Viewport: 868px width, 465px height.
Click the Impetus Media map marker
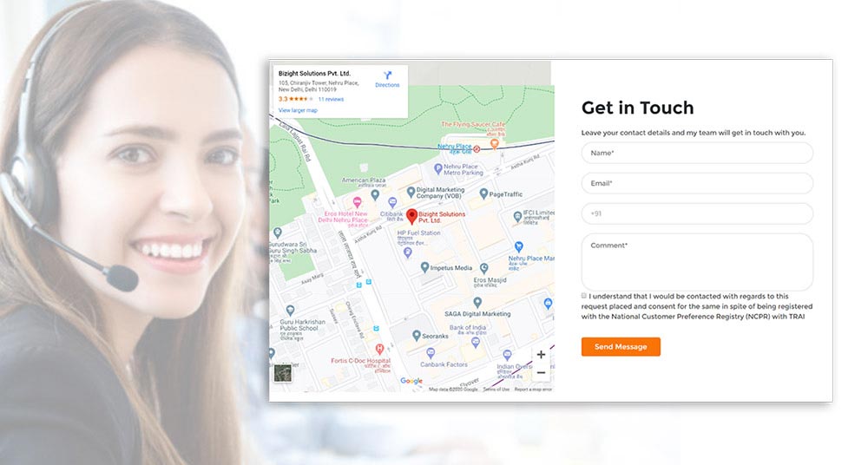424,268
